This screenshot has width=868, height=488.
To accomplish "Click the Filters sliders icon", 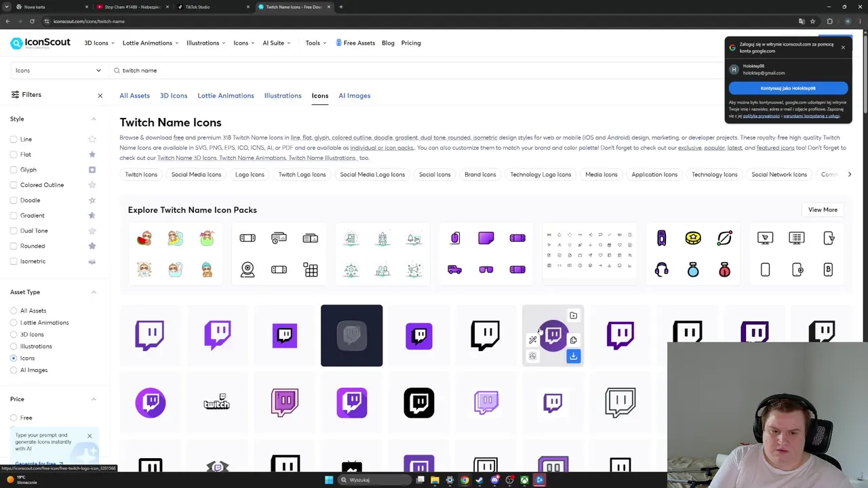I will click(x=15, y=95).
